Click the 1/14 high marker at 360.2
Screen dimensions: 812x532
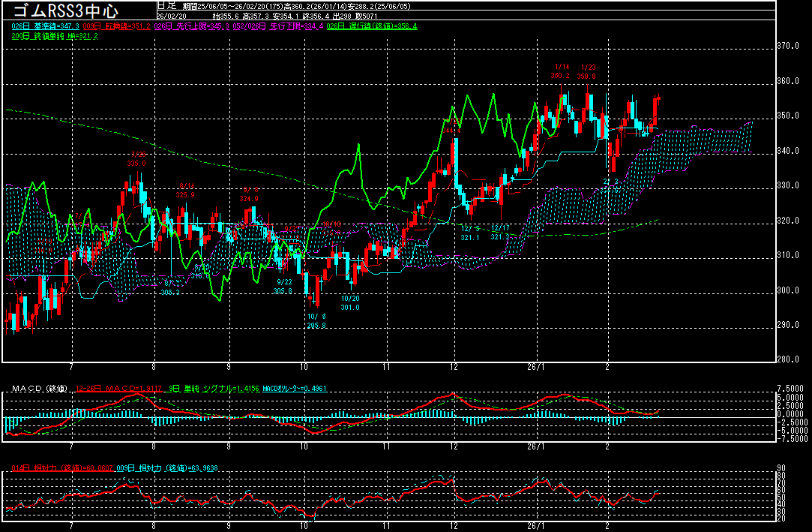(561, 71)
